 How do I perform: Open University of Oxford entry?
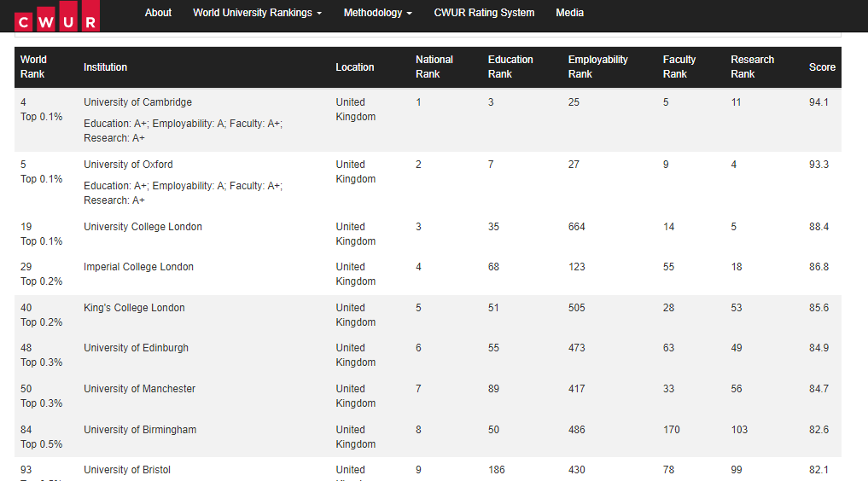128,165
